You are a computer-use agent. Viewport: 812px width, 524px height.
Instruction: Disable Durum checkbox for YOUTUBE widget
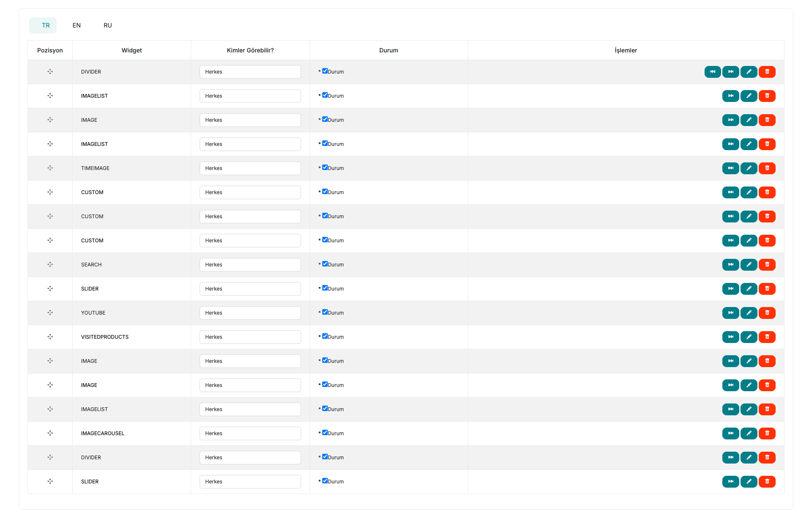click(325, 312)
